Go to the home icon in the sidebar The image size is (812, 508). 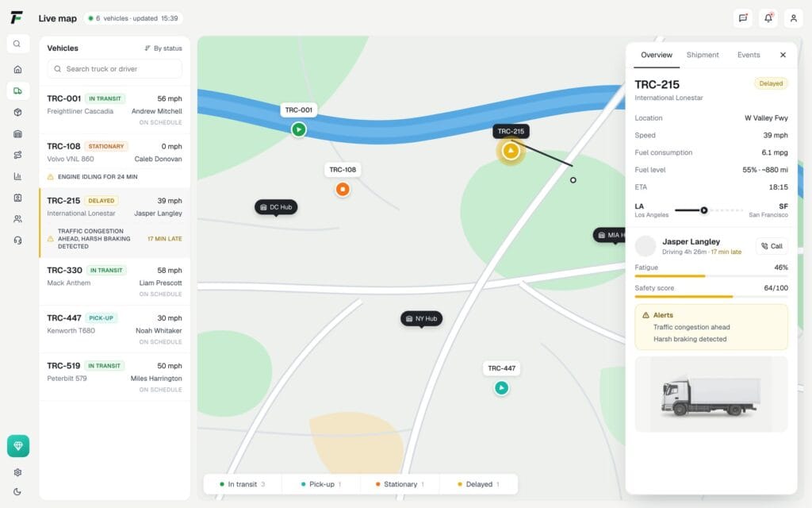click(17, 70)
